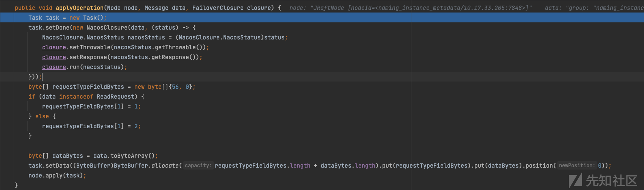Click the number 56 in the byte array

[175, 86]
